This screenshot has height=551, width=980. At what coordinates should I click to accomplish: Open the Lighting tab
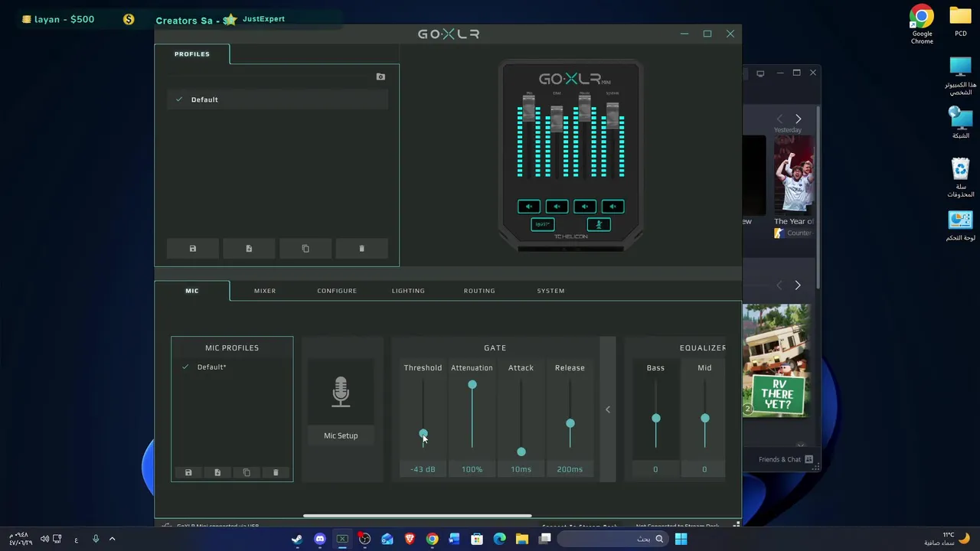tap(408, 291)
